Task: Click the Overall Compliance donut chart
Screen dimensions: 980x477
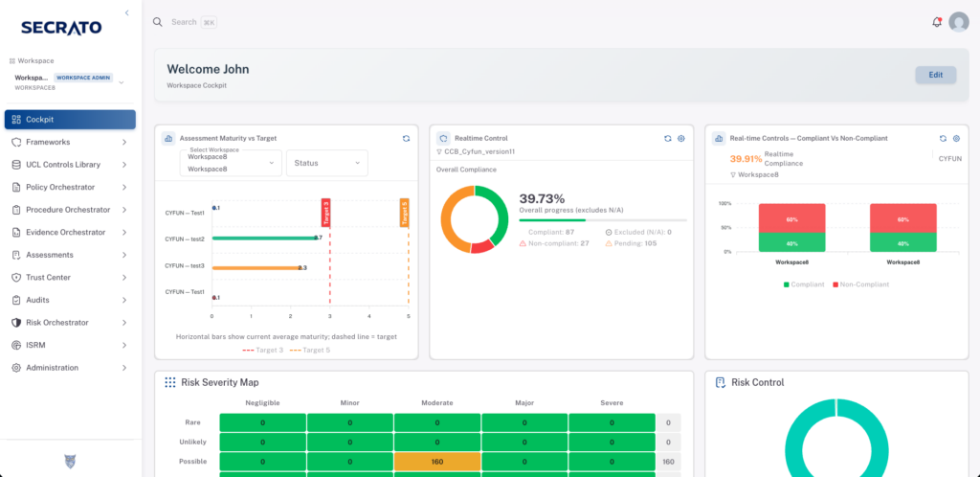Action: (x=475, y=219)
